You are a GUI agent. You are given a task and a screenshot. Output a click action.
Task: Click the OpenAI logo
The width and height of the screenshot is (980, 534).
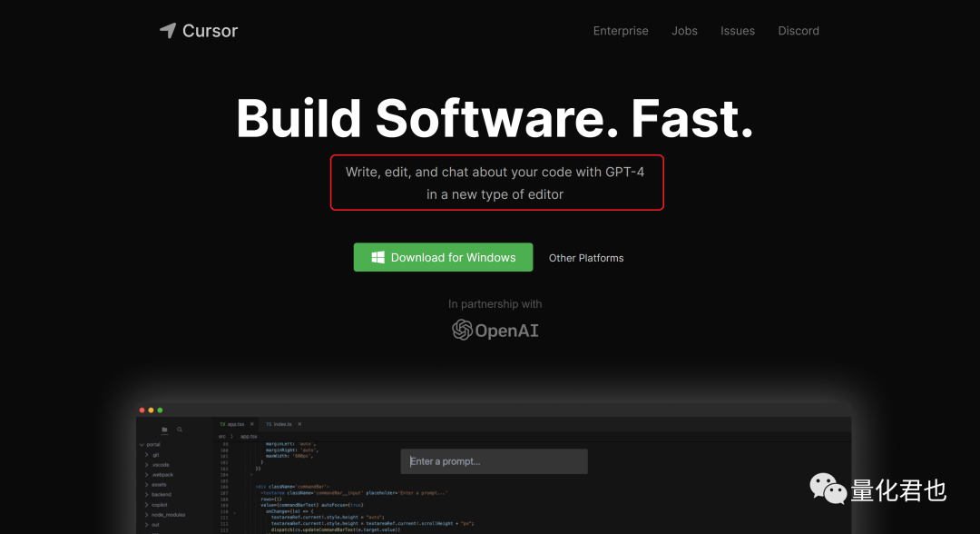(x=495, y=331)
